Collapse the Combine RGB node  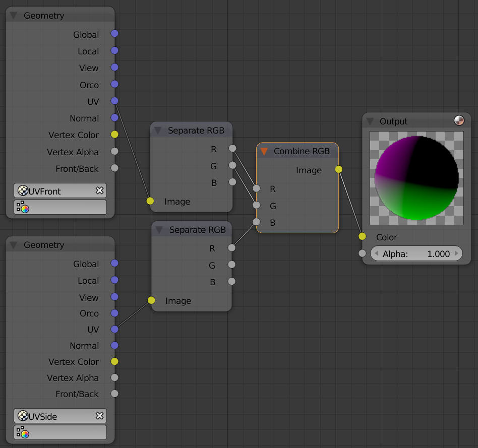click(x=264, y=151)
